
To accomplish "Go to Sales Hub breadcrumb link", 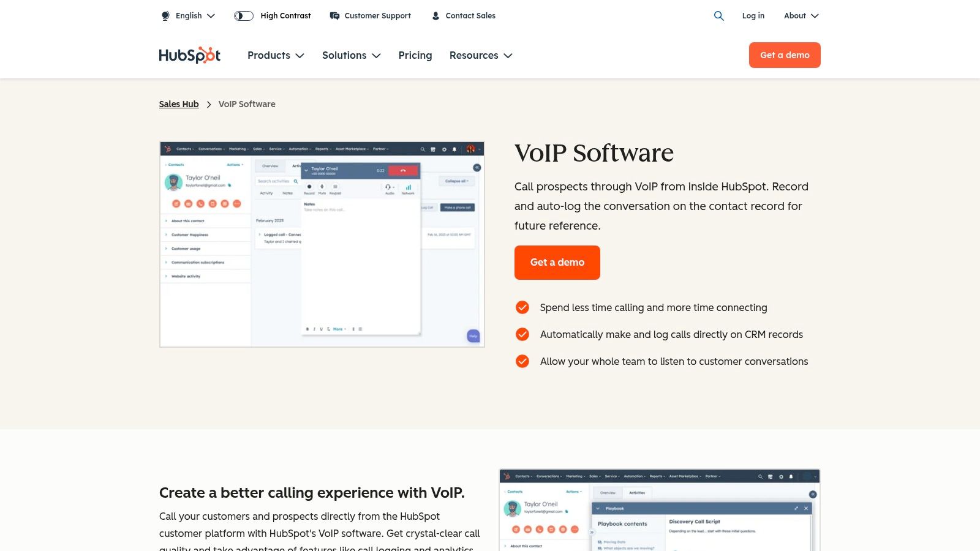I will coord(179,104).
